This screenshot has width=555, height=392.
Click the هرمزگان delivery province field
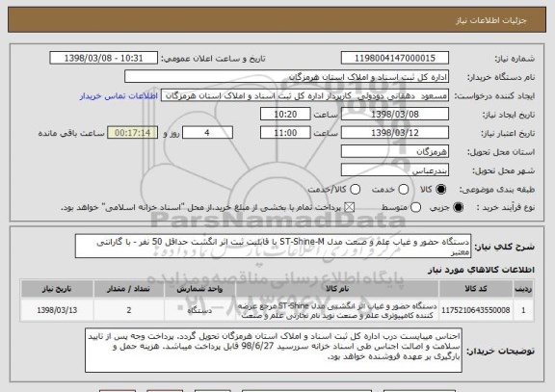[x=395, y=151]
